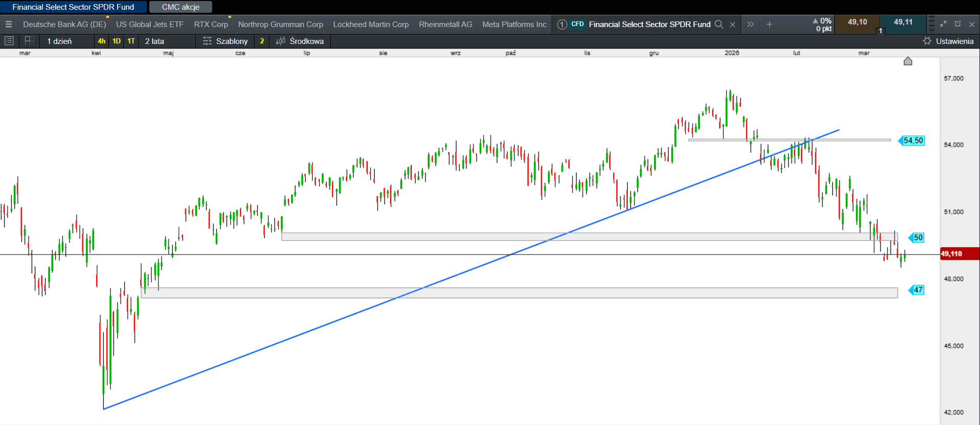The height and width of the screenshot is (425, 980).
Task: Click the 49,110 current price label
Action: pyautogui.click(x=953, y=254)
